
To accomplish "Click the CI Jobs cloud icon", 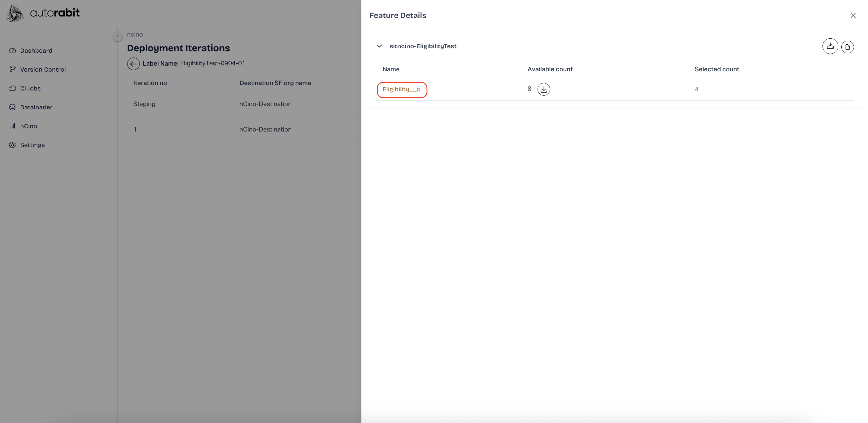I will coord(13,88).
